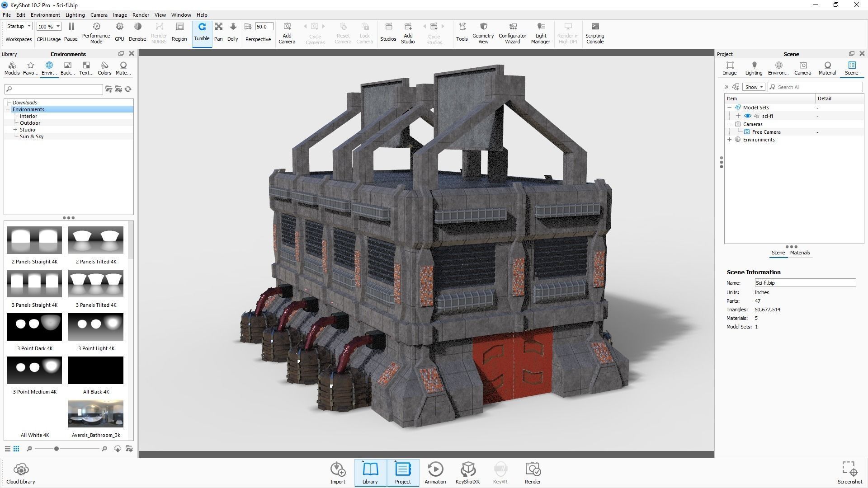Click the Add Studio button
Viewport: 868px width, 488px height.
tap(408, 32)
